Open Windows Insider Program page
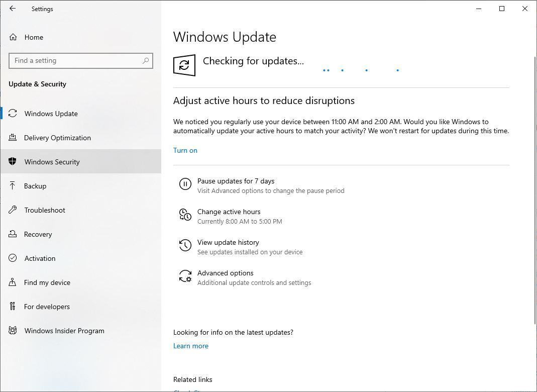 (x=81, y=331)
